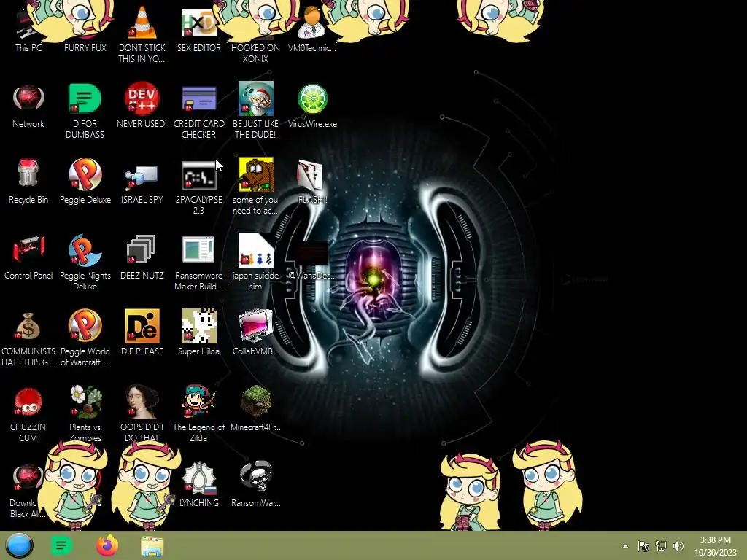Select the Dev-C++ NEVER USED! icon
This screenshot has width=747, height=560.
pos(142,106)
